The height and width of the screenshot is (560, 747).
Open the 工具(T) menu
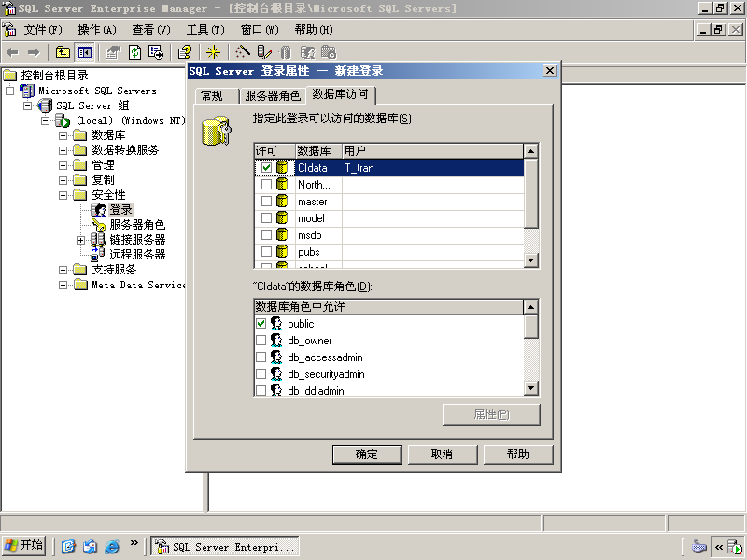(x=205, y=30)
